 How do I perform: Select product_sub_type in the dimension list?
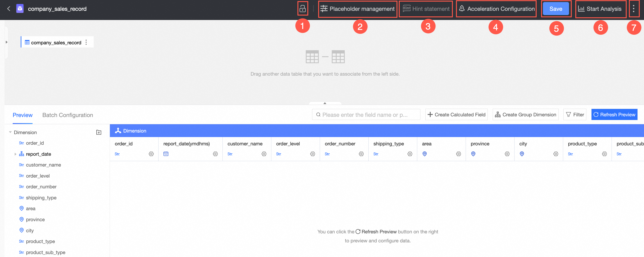[45, 252]
